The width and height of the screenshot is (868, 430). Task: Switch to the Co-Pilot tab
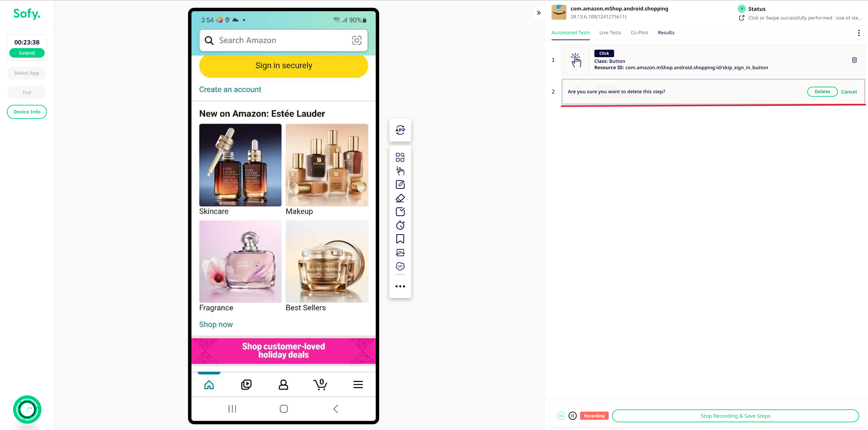click(639, 32)
